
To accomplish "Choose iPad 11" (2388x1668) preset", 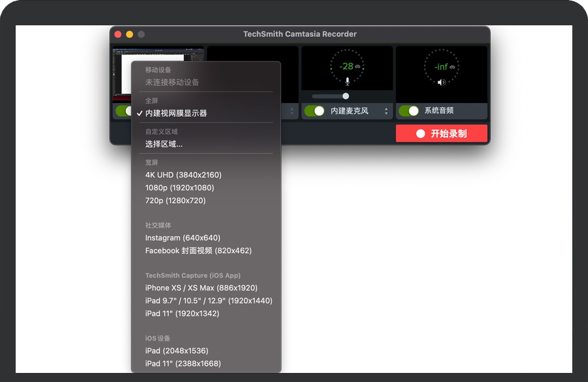I will tap(206, 364).
